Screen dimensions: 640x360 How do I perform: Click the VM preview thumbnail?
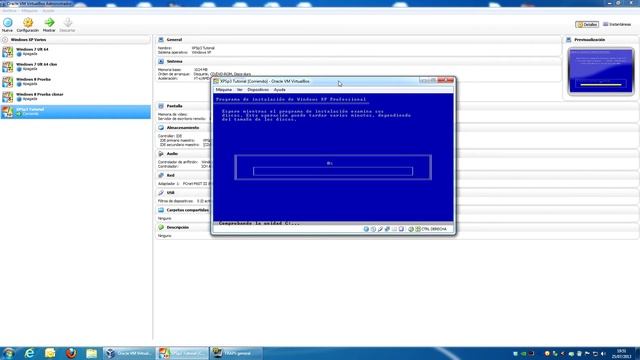[x=601, y=71]
